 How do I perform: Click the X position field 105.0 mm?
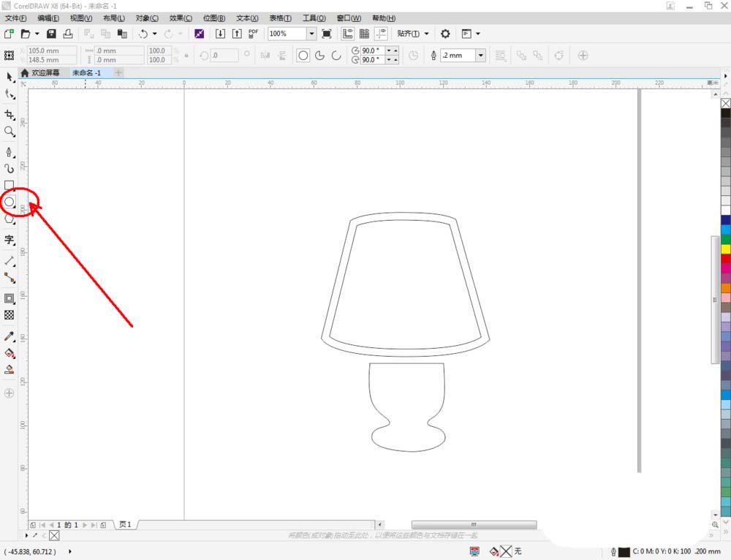click(x=52, y=50)
